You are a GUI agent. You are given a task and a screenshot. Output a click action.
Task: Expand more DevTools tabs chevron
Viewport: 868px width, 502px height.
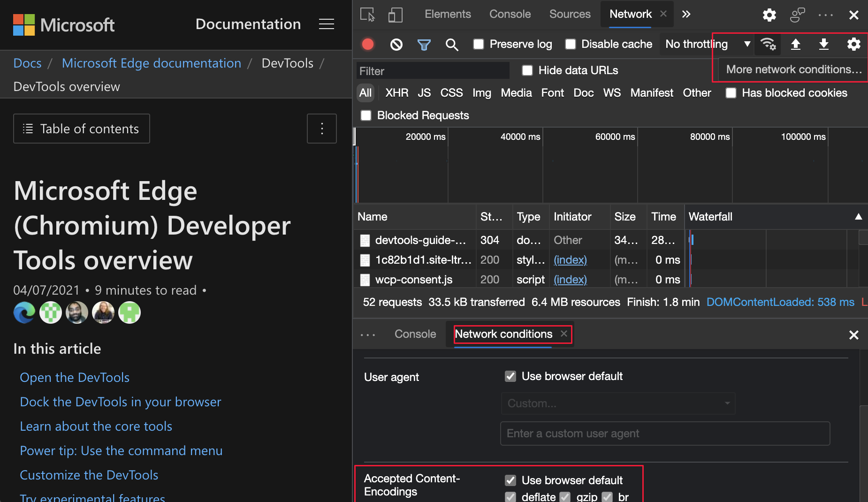point(686,15)
